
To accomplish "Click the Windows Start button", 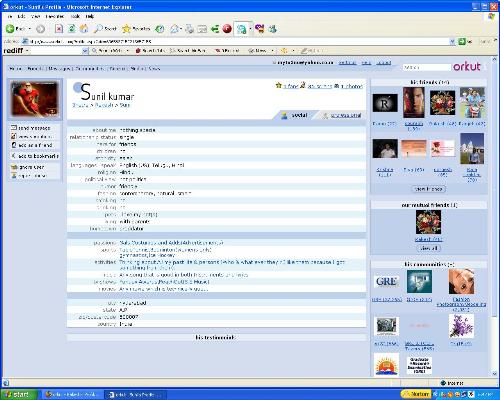I will coord(19,395).
